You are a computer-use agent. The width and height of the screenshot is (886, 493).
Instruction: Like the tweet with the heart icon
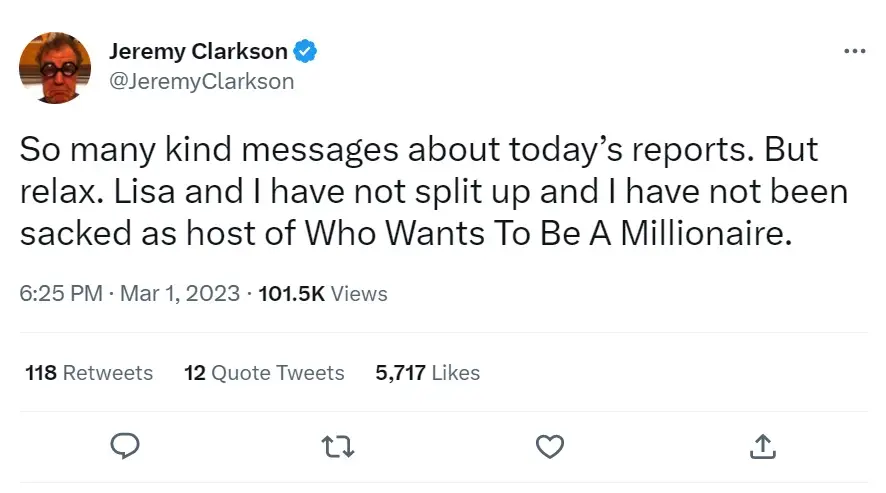point(549,446)
